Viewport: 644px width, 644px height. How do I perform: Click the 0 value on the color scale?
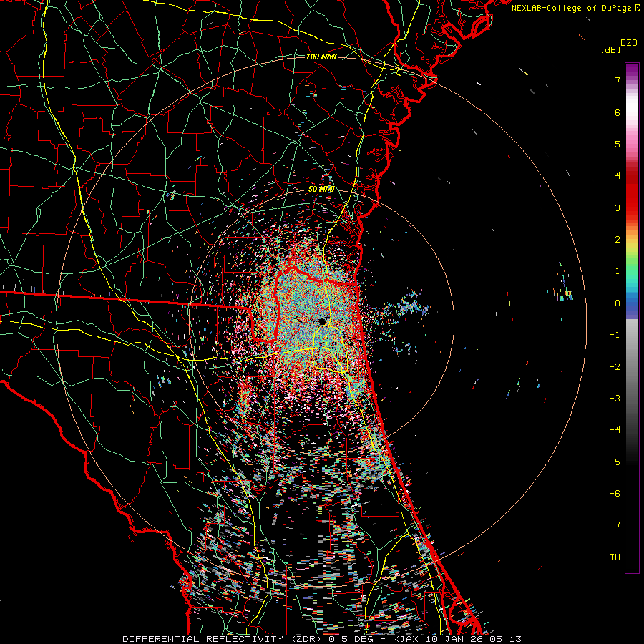pos(618,303)
